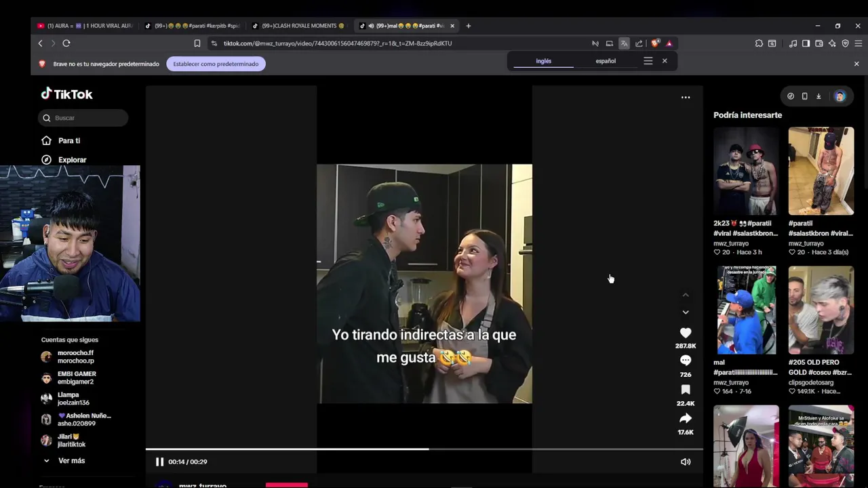
Task: Go to previous video with up chevron
Action: [686, 295]
